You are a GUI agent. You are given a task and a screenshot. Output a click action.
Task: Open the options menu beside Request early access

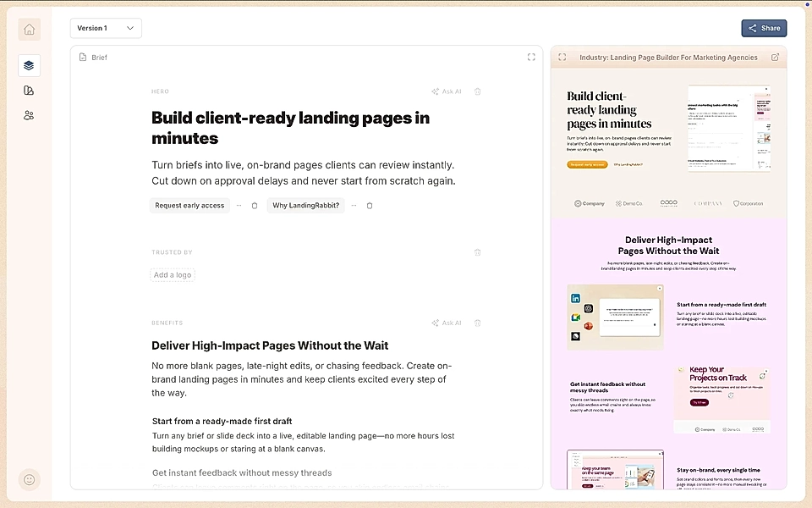click(x=239, y=205)
